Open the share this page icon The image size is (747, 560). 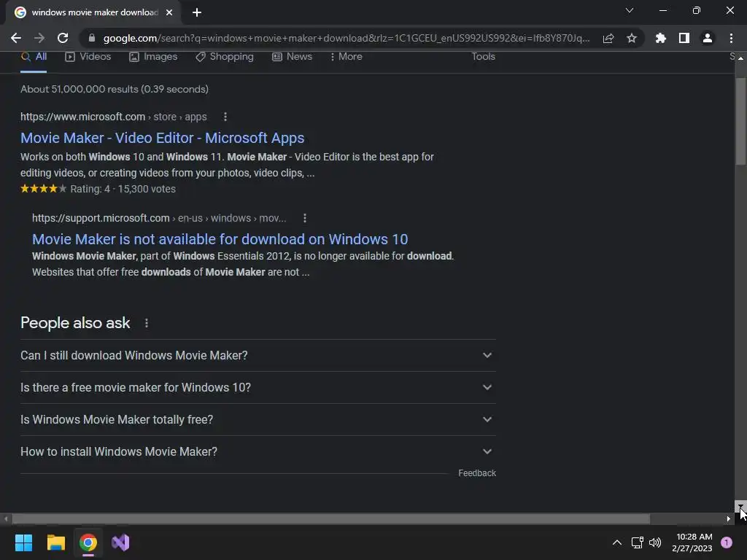click(x=608, y=38)
